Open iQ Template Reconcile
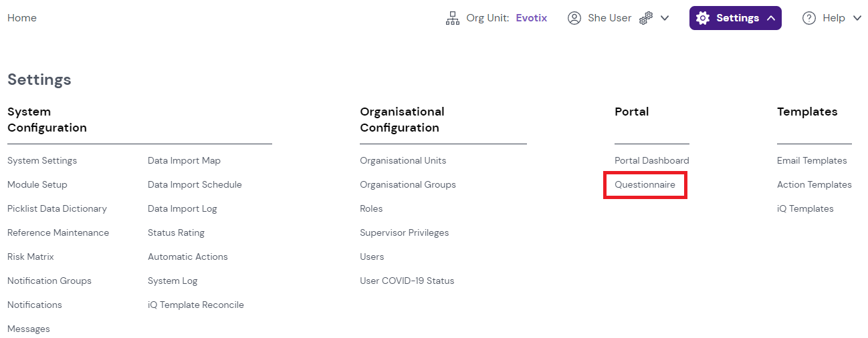Screen dimensions: 868x338 coord(195,305)
